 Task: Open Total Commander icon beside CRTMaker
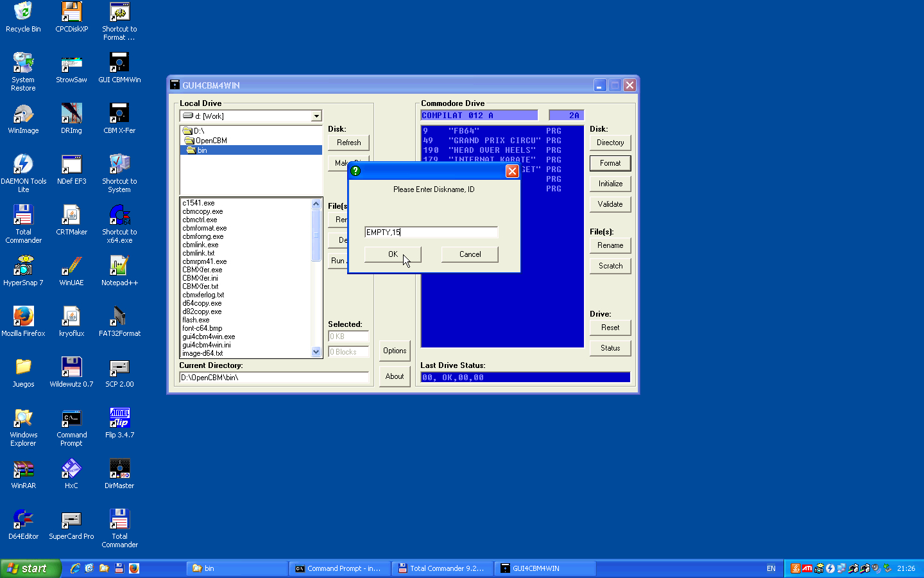point(23,224)
